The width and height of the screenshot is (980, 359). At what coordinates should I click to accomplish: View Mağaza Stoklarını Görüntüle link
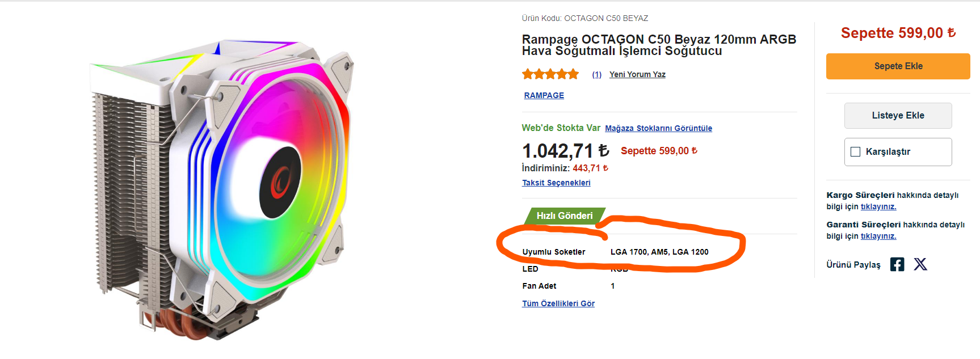pyautogui.click(x=658, y=128)
